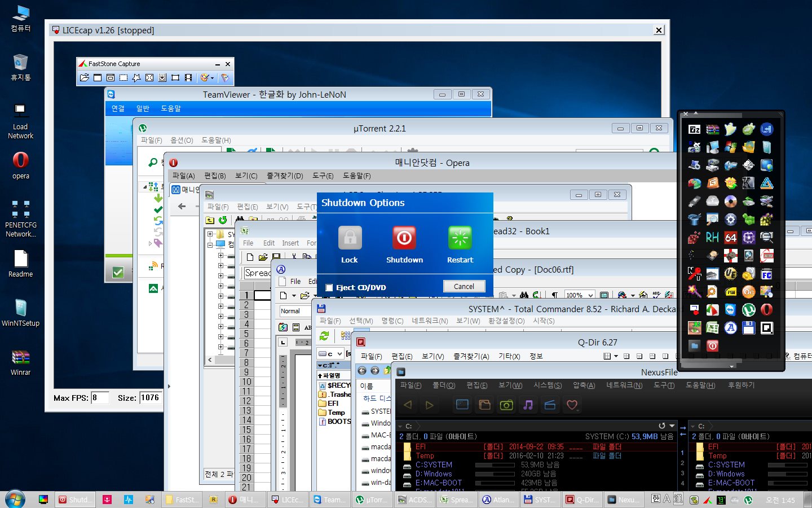Click FastStone capture freehand region icon
Image resolution: width=812 pixels, height=508 pixels.
[136, 78]
